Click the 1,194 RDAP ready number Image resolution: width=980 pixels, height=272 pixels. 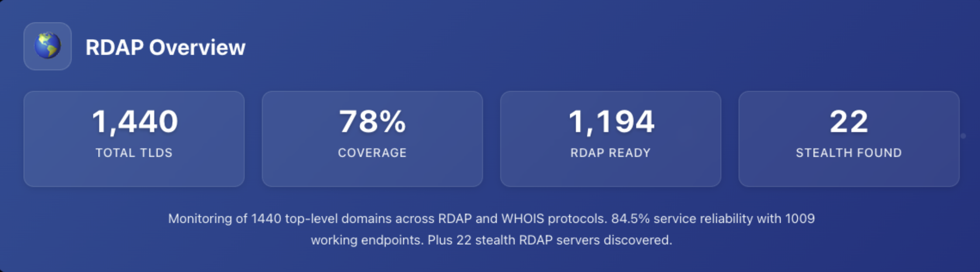611,121
